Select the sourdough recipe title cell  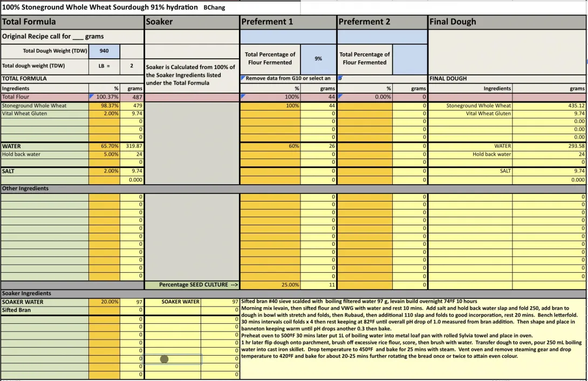tap(150, 8)
